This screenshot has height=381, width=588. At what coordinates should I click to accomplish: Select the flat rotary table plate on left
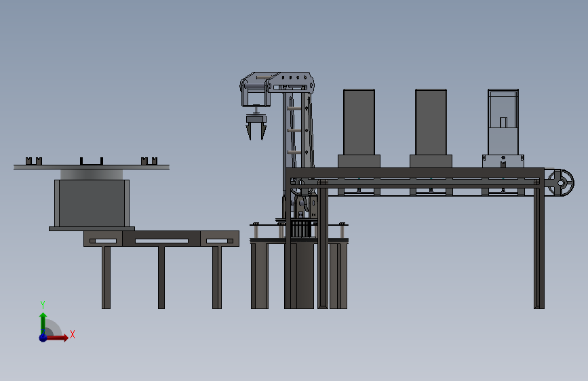92,167
